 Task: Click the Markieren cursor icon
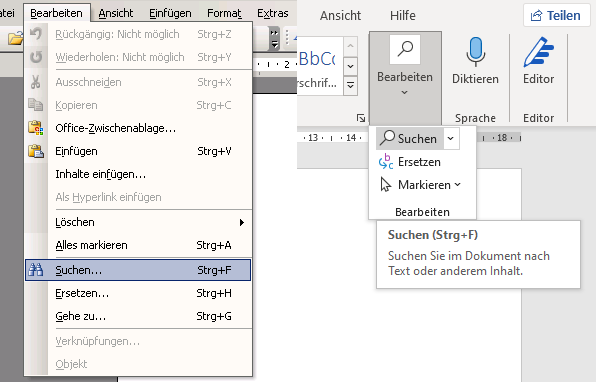click(x=385, y=185)
